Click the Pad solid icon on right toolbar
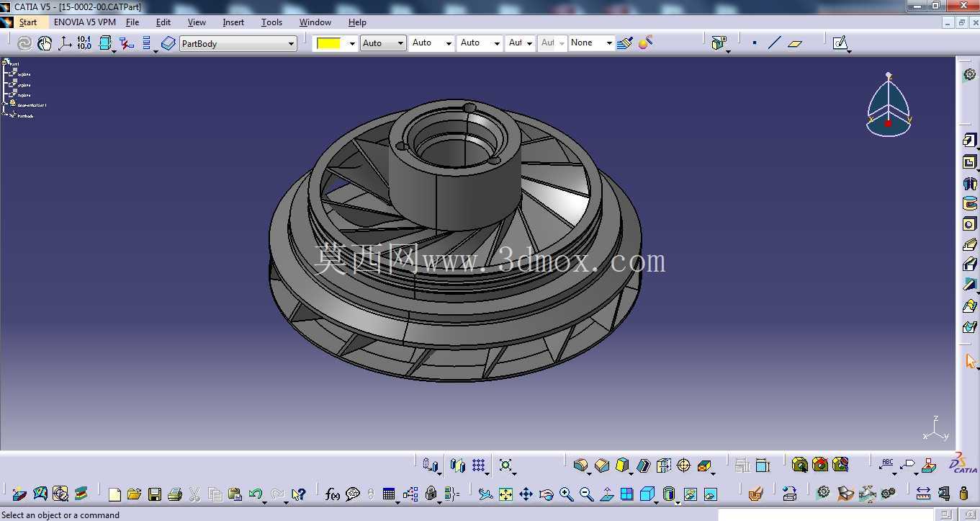This screenshot has height=521, width=980. (x=970, y=141)
